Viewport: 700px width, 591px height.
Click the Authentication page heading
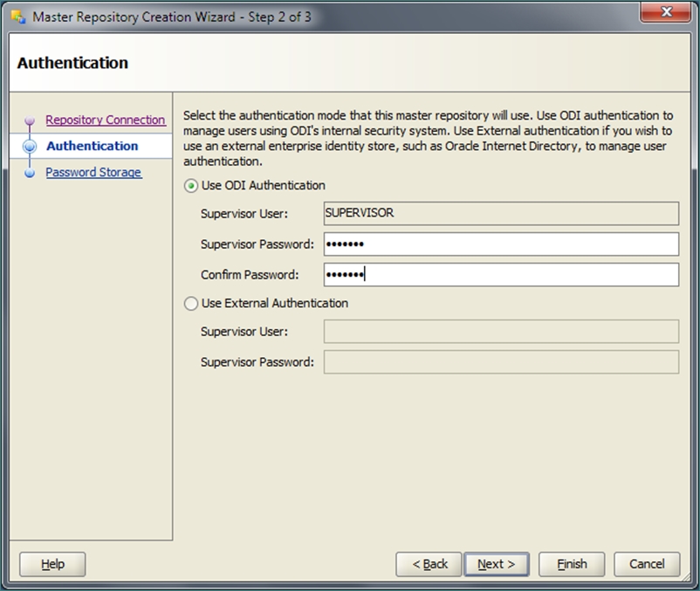72,63
